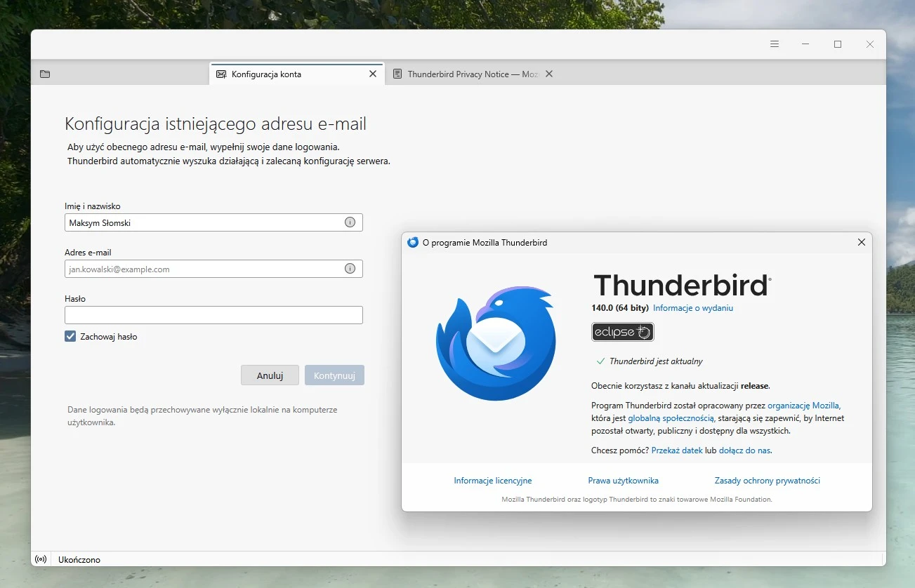
Task: Click Ukończono status bar text
Action: pos(79,560)
